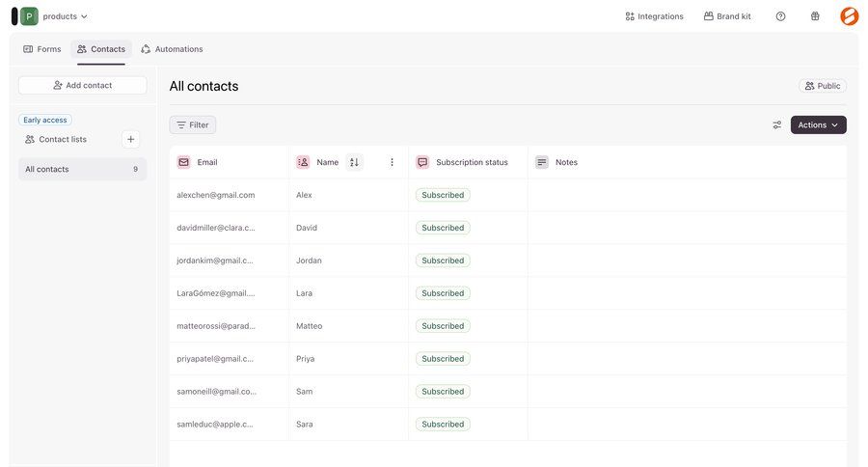Image resolution: width=868 pixels, height=467 pixels.
Task: Click the Notes column icon
Action: (x=542, y=162)
